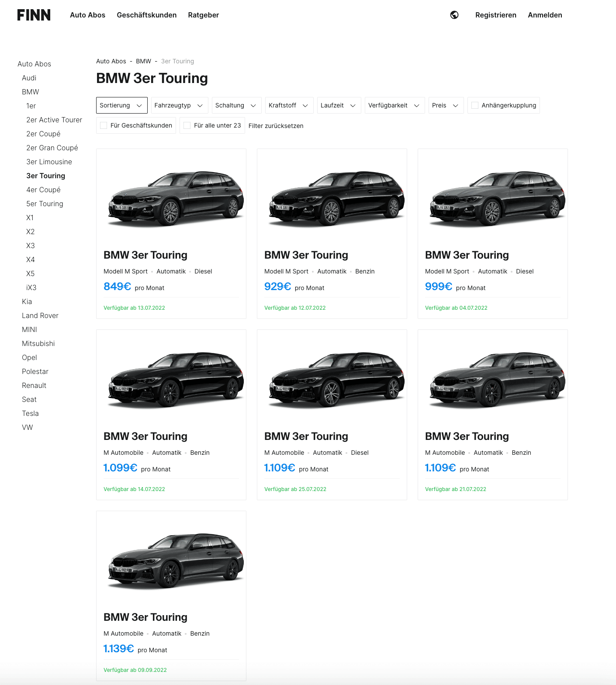
Task: Open the car image available 21.07.2022
Action: [496, 380]
